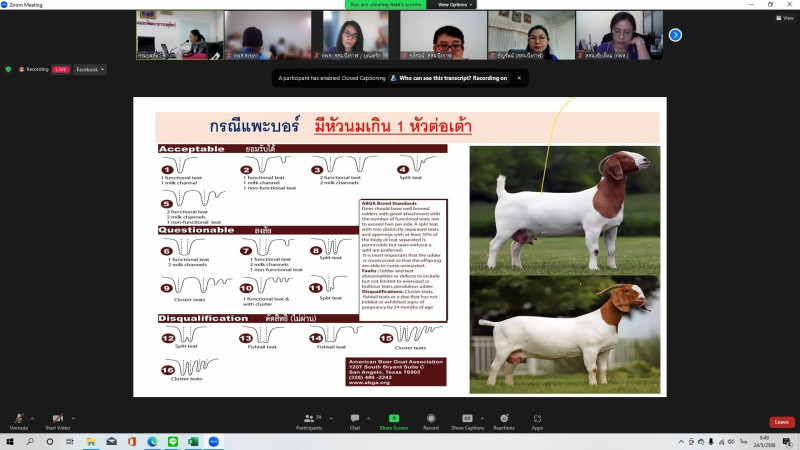Click the green Share Screen icon
The height and width of the screenshot is (450, 800).
394,419
